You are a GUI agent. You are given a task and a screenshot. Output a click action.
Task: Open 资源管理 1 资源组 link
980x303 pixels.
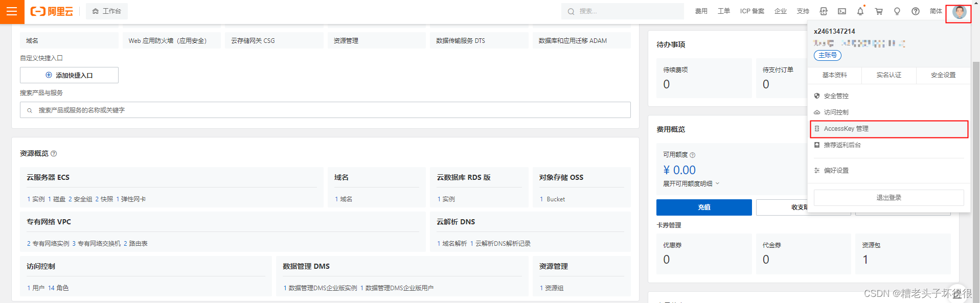point(552,288)
